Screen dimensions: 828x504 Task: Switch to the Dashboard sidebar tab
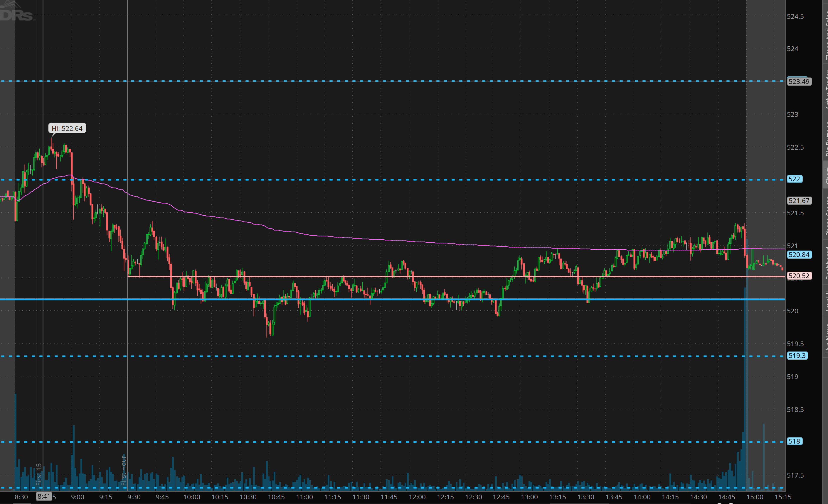(825, 262)
